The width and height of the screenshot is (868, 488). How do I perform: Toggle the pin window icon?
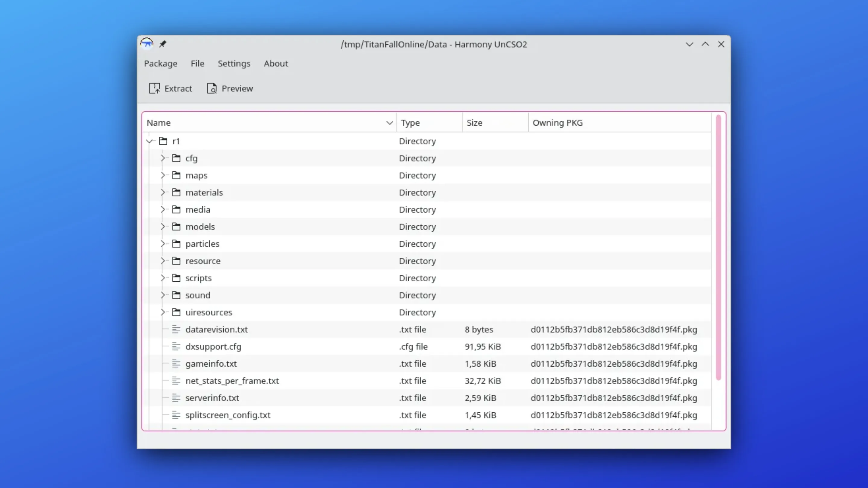point(163,44)
